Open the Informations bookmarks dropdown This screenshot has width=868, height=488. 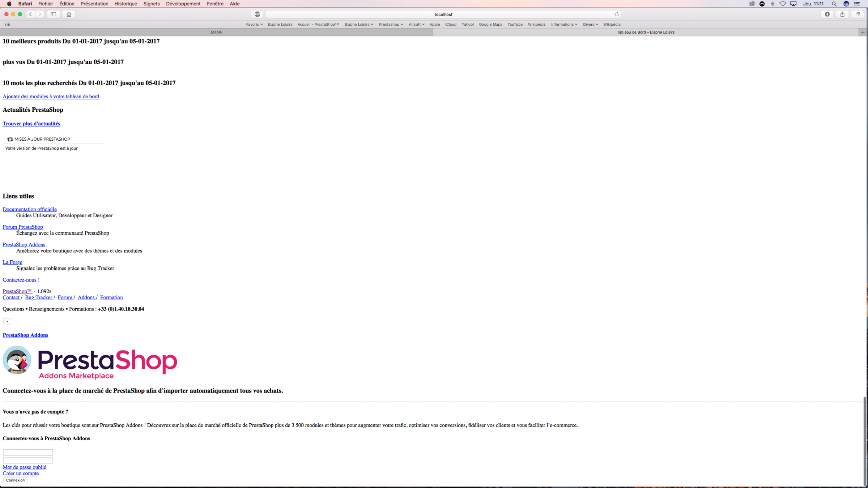click(x=564, y=24)
